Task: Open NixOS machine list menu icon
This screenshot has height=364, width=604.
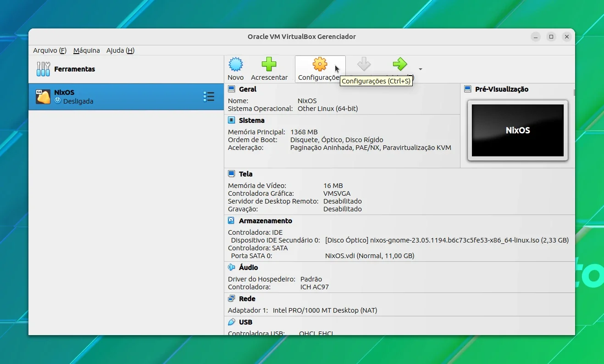Action: [209, 97]
